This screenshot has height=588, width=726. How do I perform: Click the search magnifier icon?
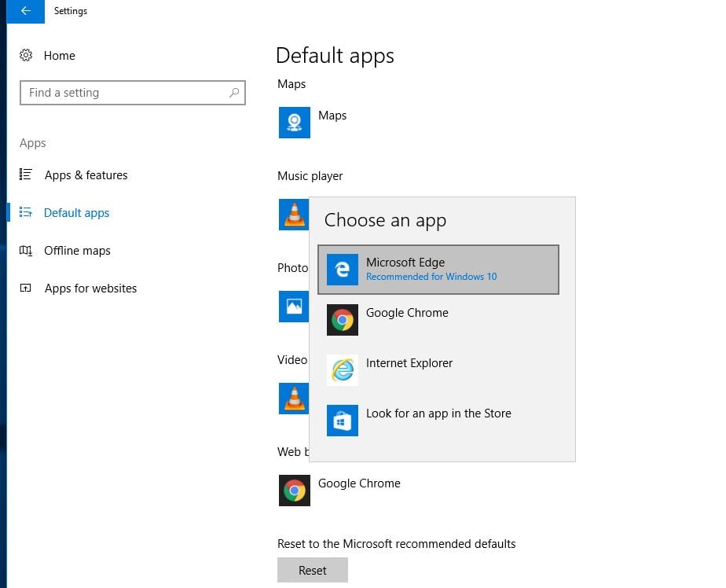(x=234, y=93)
